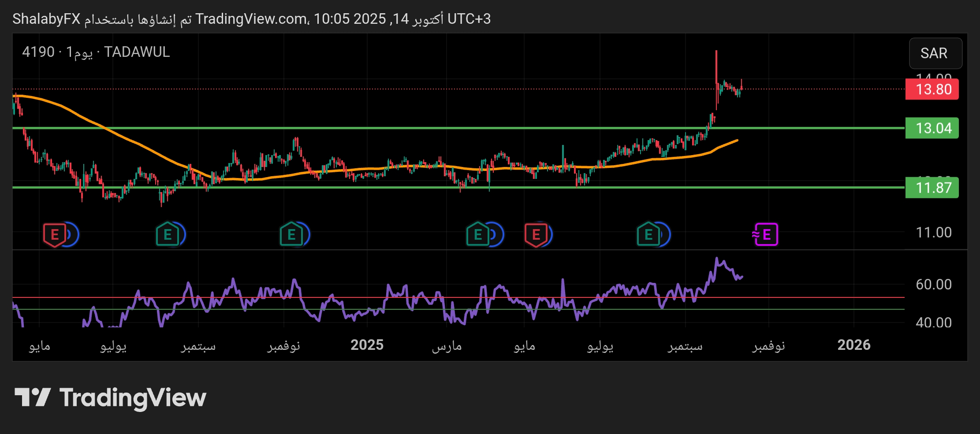Viewport: 980px width, 434px height.
Task: Click the TradingView.com text in the header
Action: [252, 19]
